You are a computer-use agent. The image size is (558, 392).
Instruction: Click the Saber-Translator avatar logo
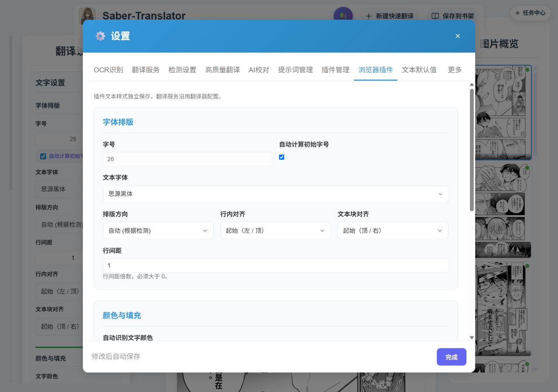(87, 16)
